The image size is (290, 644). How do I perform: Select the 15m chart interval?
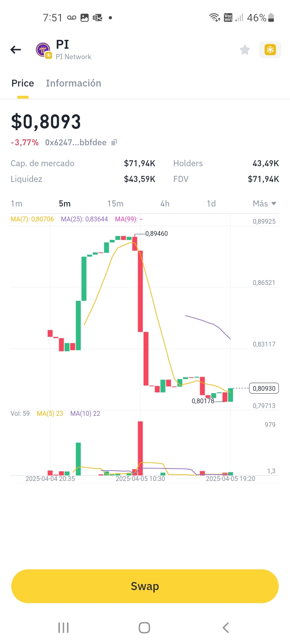pos(115,204)
